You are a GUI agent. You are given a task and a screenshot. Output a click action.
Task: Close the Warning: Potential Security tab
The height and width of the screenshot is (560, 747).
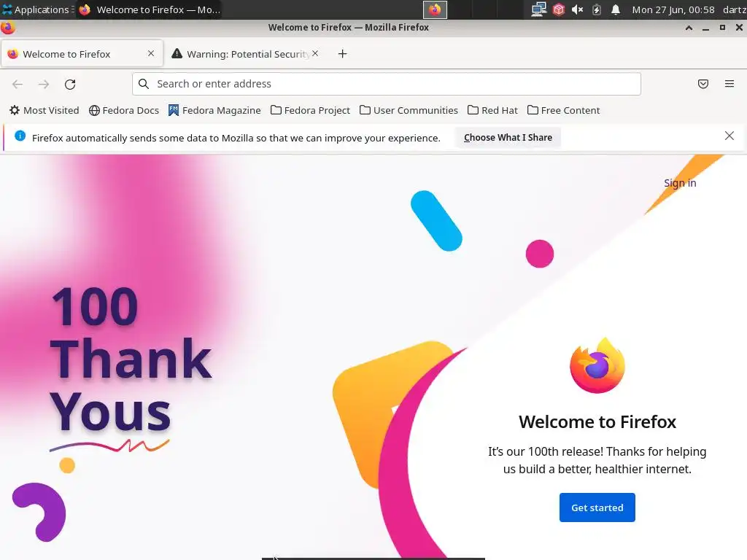tap(315, 53)
